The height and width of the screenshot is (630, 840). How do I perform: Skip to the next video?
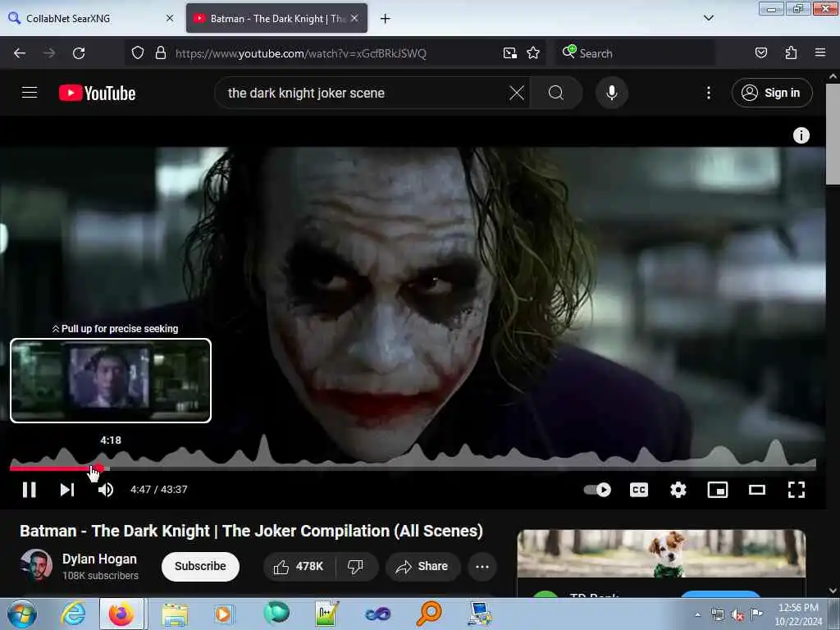click(x=67, y=489)
